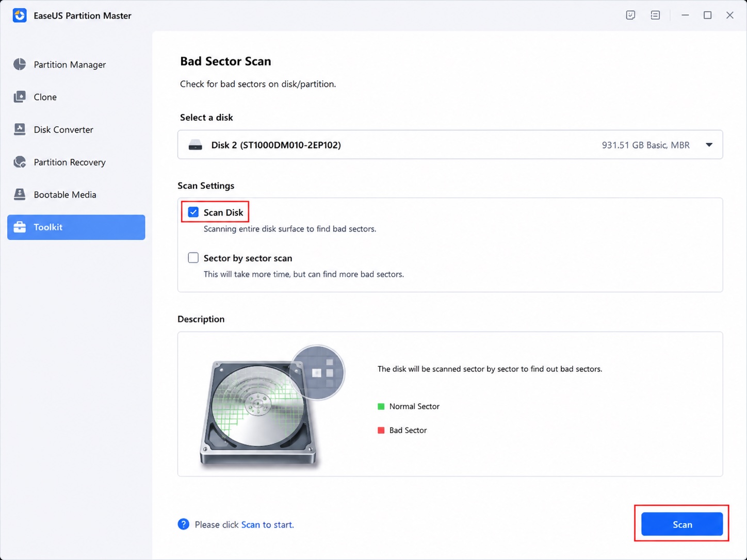Open the task list icon in title bar
Viewport: 747px width, 560px height.
655,15
